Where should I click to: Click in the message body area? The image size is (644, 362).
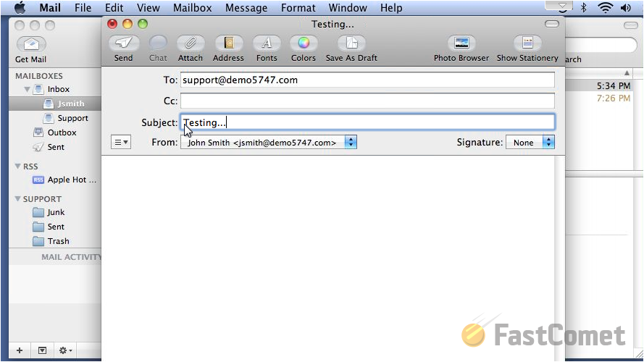pos(327,258)
